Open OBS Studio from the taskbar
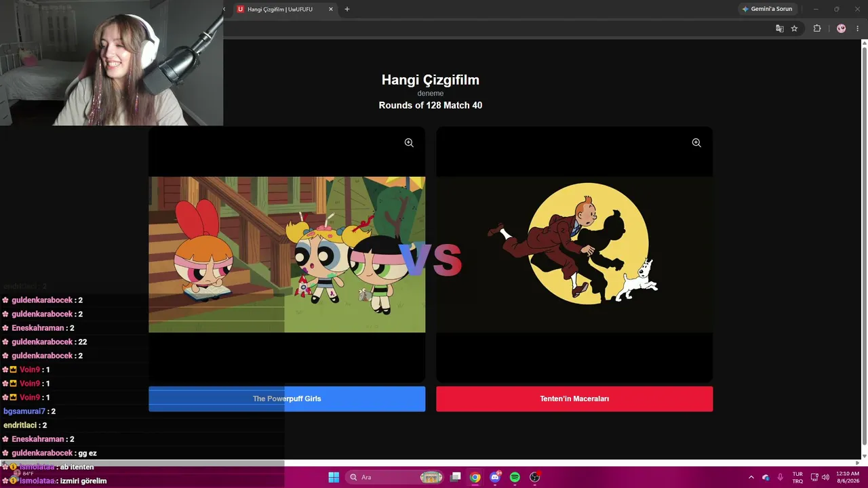 pyautogui.click(x=534, y=477)
